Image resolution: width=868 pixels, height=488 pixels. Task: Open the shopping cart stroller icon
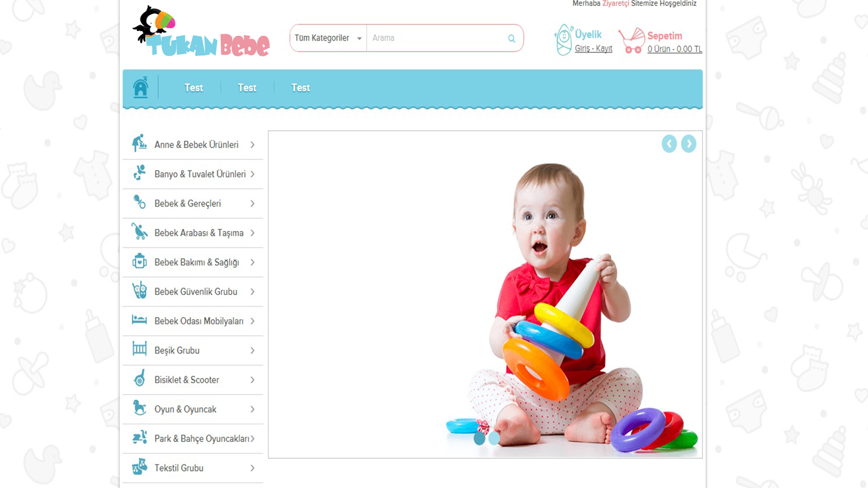631,41
